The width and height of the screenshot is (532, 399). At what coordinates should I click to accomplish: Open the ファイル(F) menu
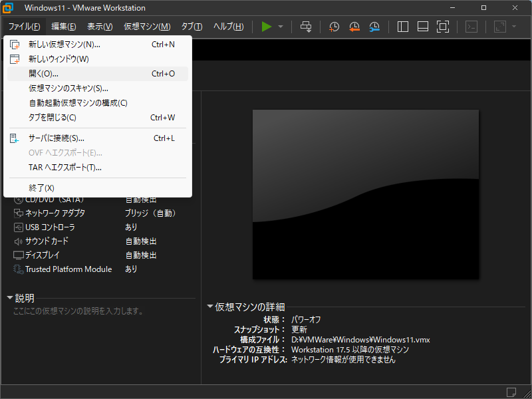24,27
